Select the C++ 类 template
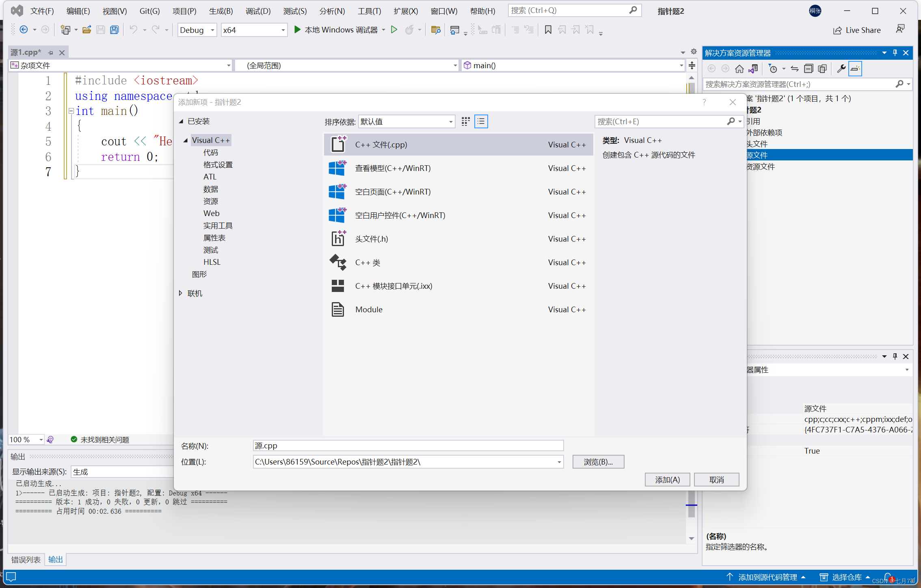The image size is (921, 588). [x=458, y=262]
